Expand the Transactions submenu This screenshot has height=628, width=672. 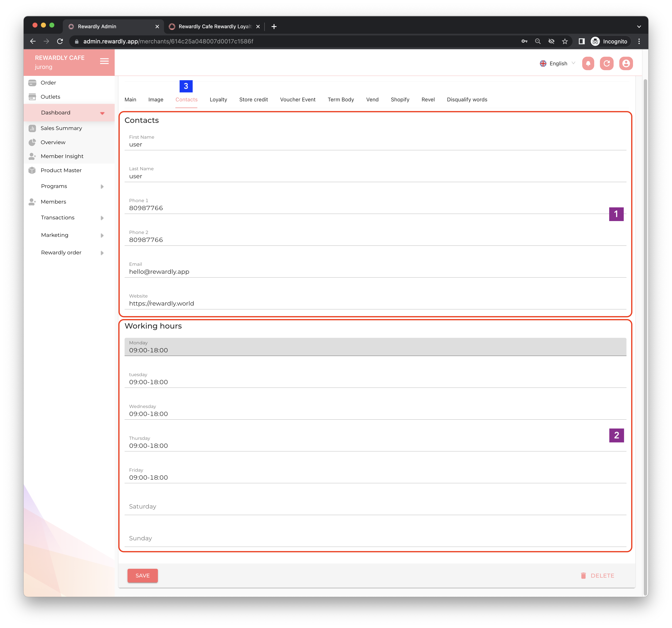coord(69,218)
